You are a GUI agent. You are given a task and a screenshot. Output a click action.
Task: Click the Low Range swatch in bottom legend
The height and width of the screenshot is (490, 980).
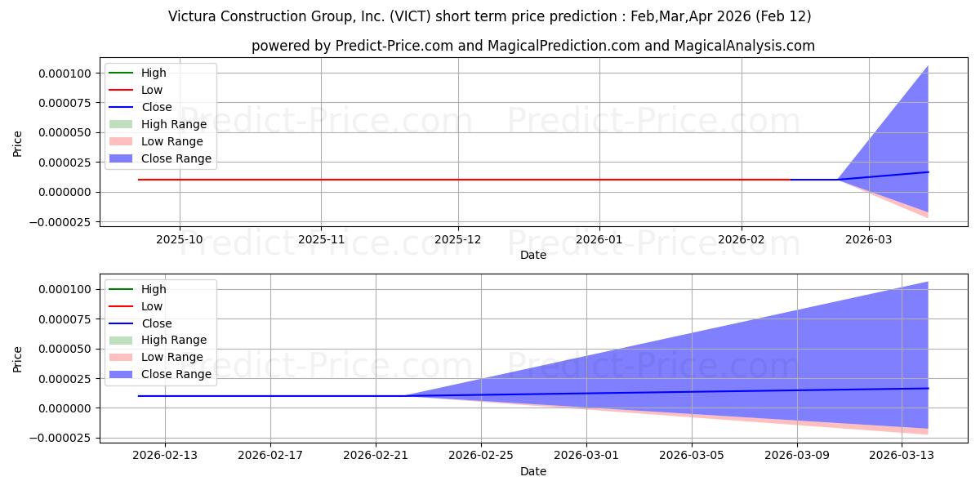pyautogui.click(x=121, y=357)
